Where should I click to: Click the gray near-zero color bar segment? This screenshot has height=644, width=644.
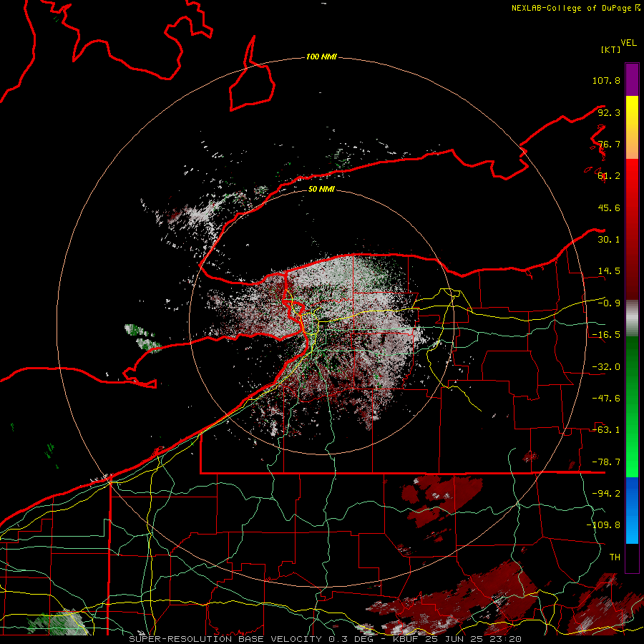coord(632,318)
